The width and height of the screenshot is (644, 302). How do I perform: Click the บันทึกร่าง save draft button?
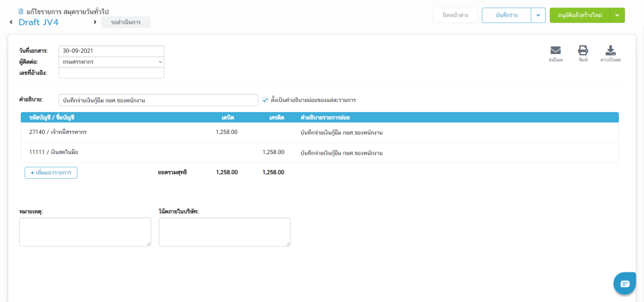coord(506,15)
